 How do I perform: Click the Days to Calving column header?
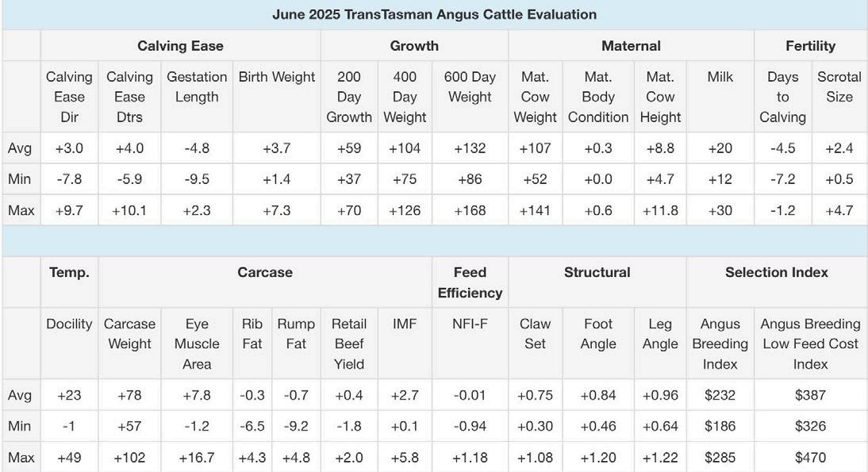782,97
